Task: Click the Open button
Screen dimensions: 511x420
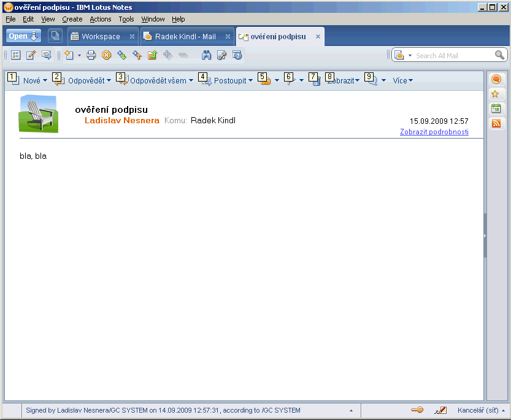Action: (23, 36)
